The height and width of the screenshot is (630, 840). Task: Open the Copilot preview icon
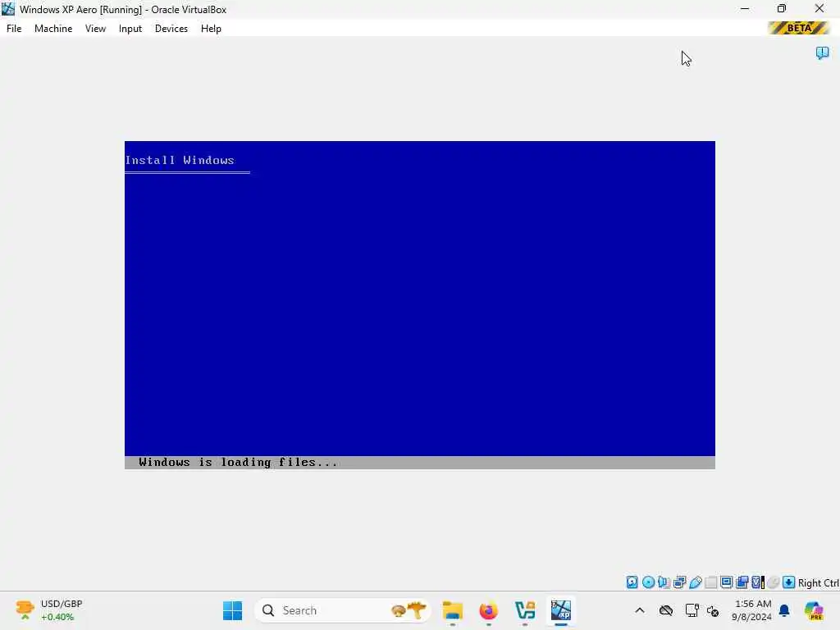pos(814,610)
